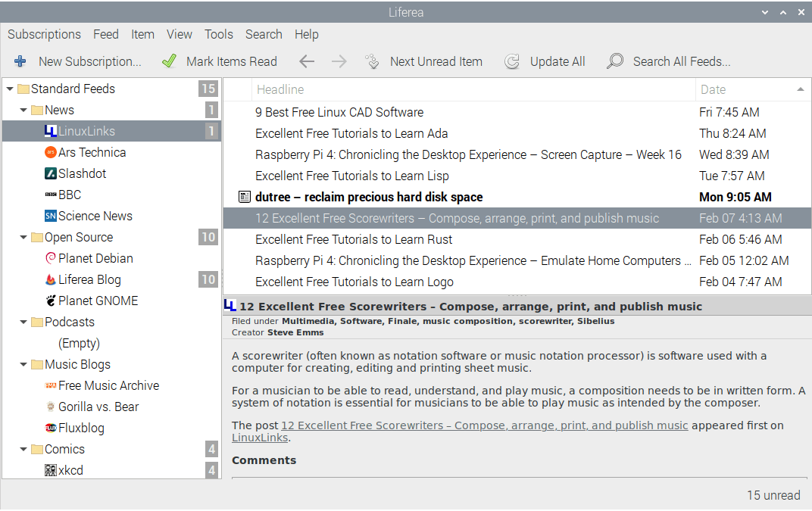Click the unread icon beside dutree headline
This screenshot has height=511, width=812.
click(x=244, y=198)
